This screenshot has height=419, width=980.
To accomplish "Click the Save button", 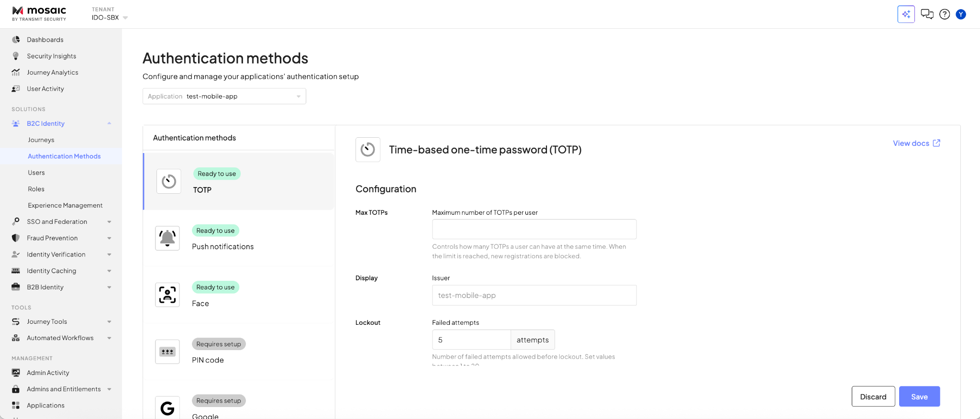I will 919,397.
